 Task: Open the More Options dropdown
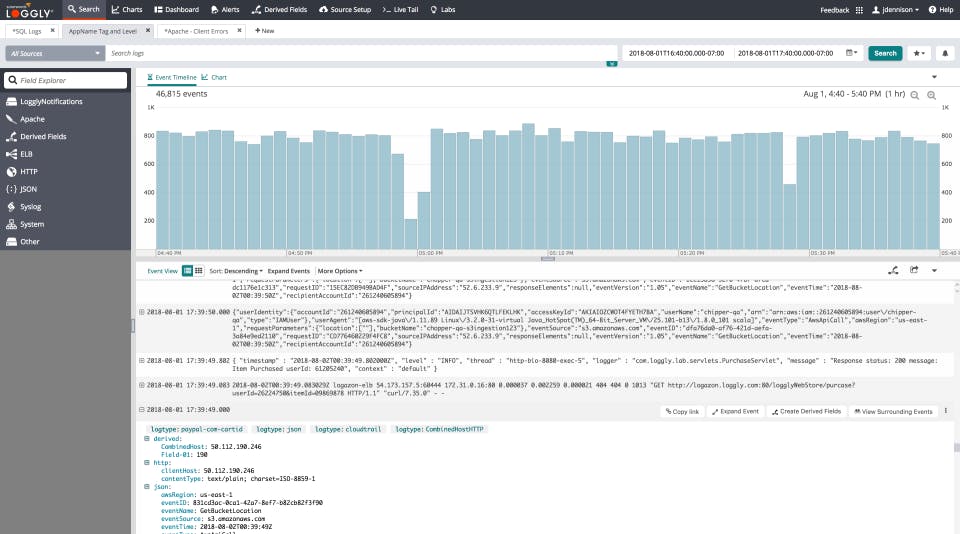tap(340, 271)
